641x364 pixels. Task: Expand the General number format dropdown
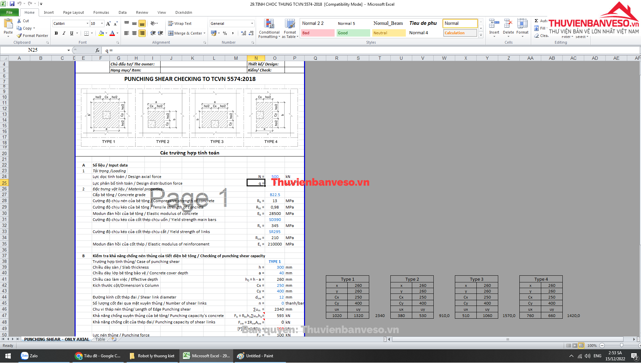(252, 24)
